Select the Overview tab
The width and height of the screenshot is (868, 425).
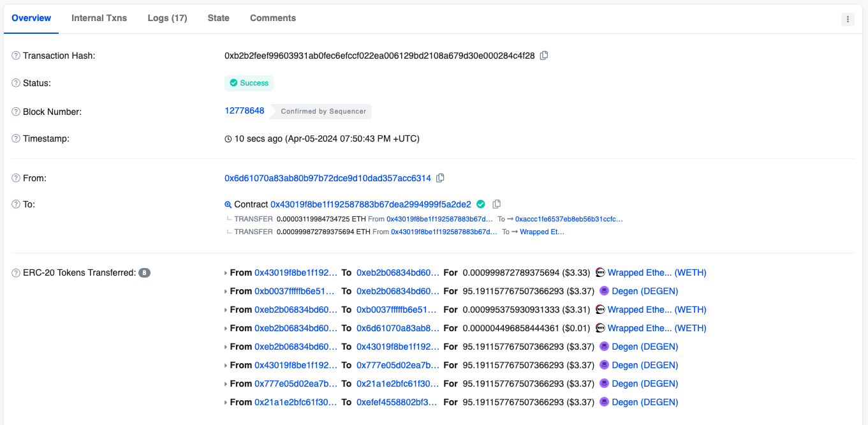coord(31,18)
